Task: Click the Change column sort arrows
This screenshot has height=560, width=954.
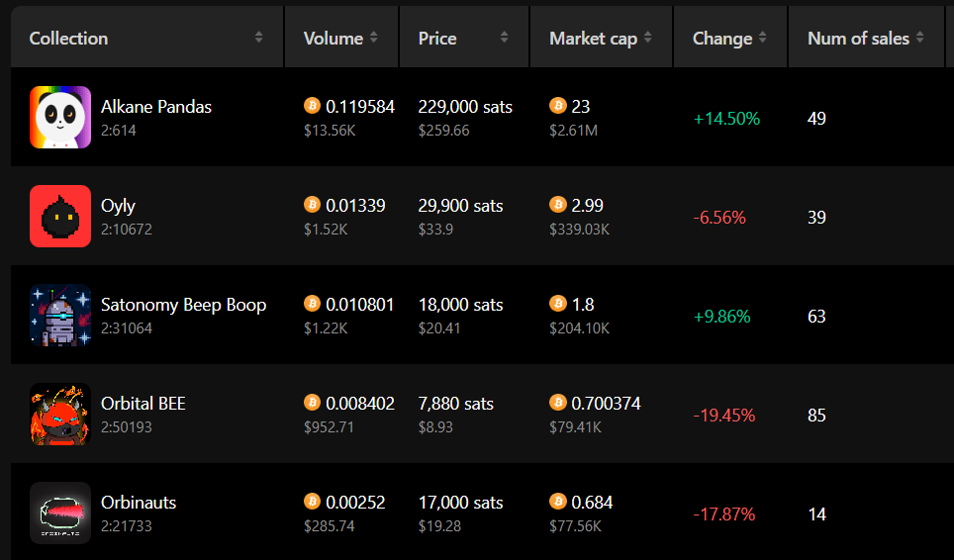Action: pos(762,38)
